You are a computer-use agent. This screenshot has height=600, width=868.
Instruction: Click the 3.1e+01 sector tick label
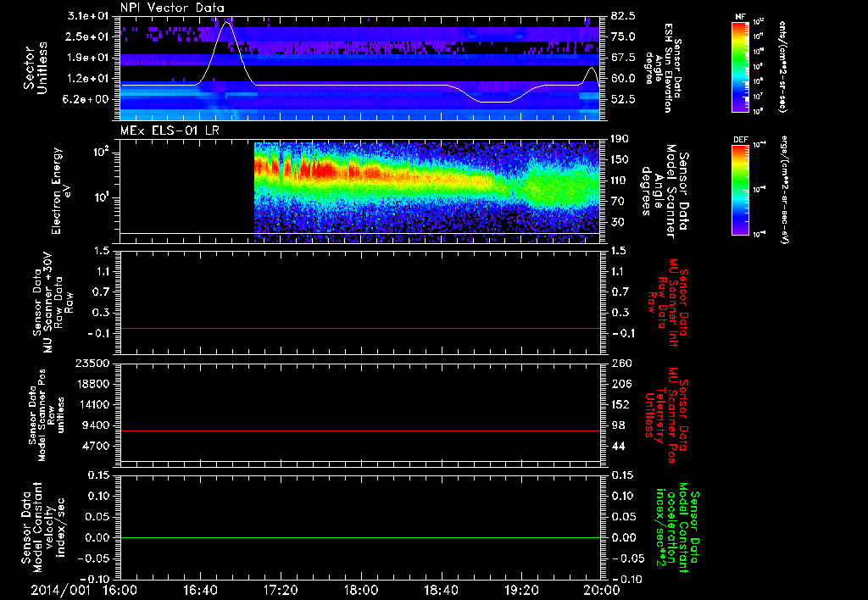88,16
